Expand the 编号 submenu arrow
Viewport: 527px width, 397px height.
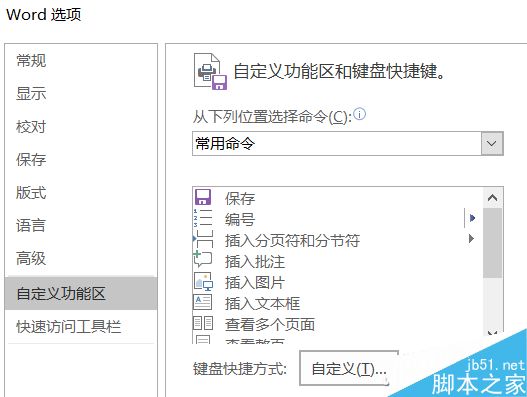[x=472, y=218]
